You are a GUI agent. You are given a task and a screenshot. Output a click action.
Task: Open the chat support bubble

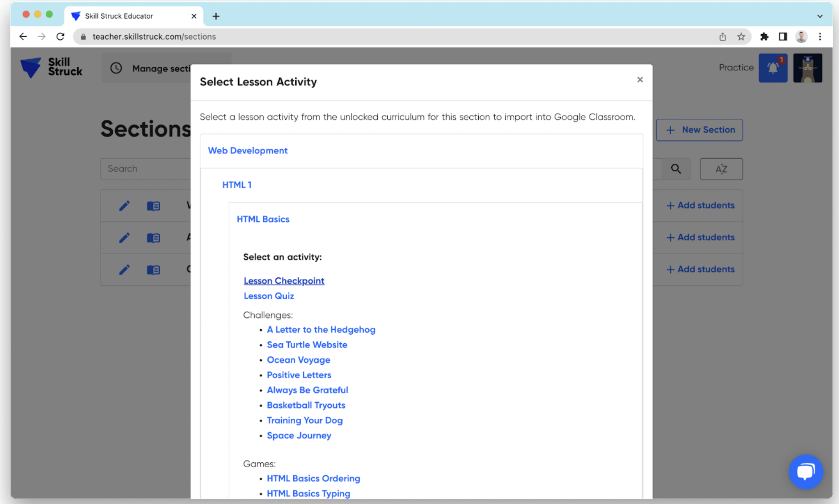805,471
